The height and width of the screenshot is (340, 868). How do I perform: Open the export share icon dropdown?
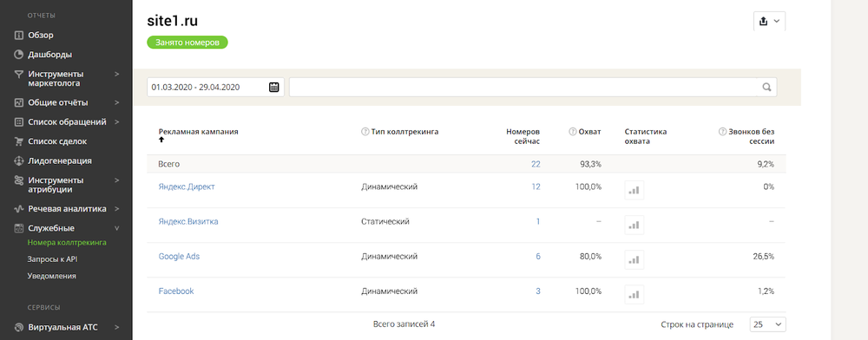coord(769,21)
